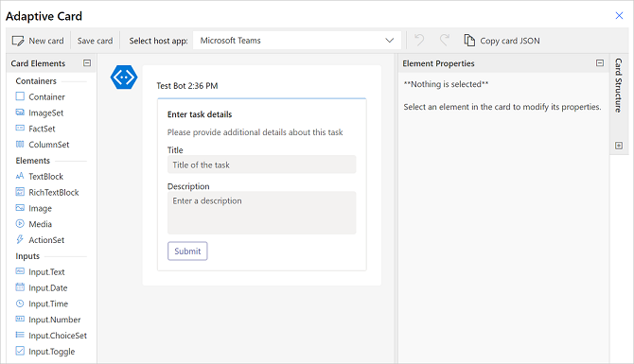Pick the Input.Date calendar icon
This screenshot has width=634, height=364.
(20, 287)
